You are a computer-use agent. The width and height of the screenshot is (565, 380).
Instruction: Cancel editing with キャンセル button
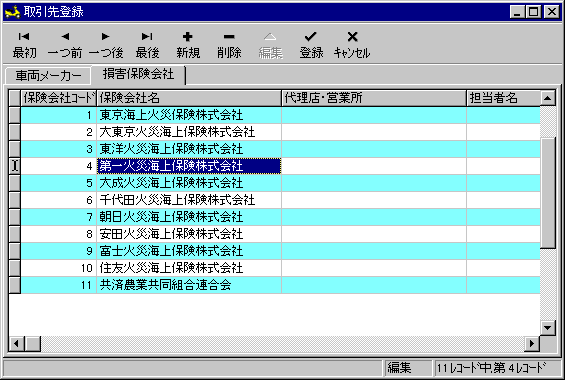tap(352, 45)
